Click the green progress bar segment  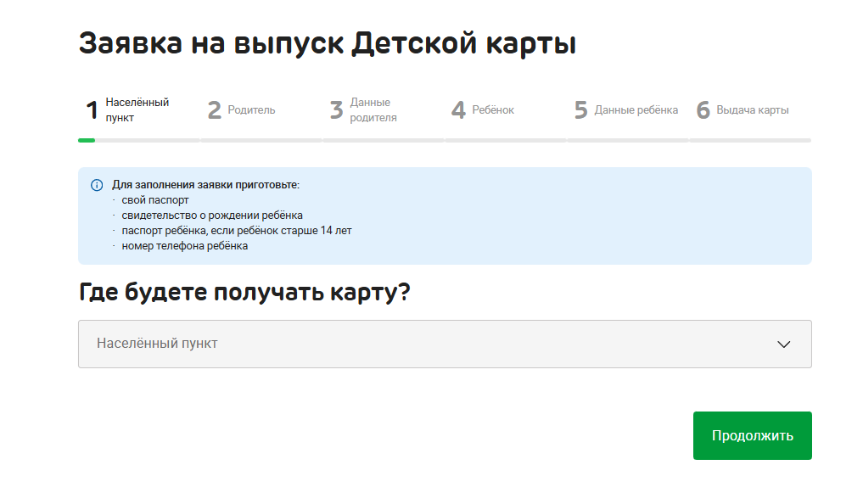pos(87,140)
